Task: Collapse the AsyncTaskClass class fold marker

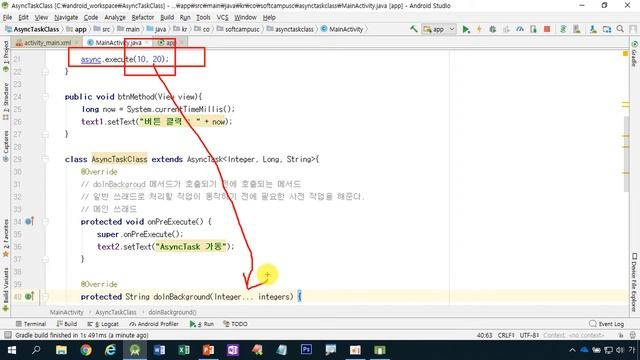Action: (45, 159)
